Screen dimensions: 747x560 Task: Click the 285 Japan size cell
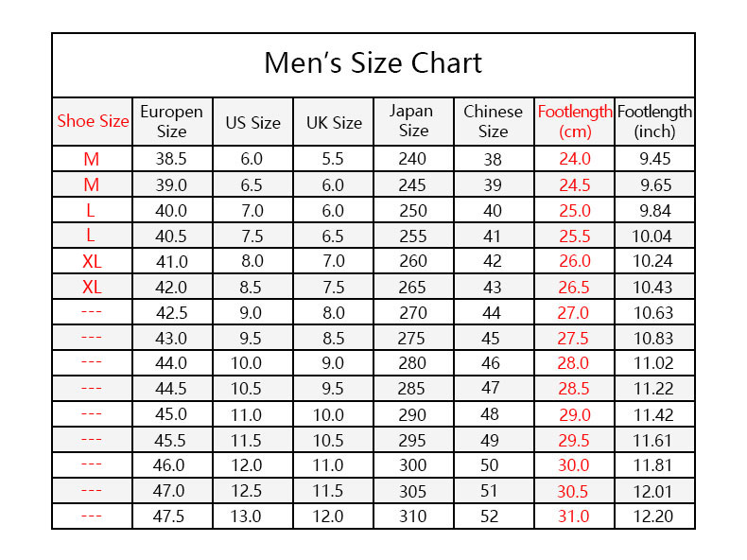pos(413,389)
